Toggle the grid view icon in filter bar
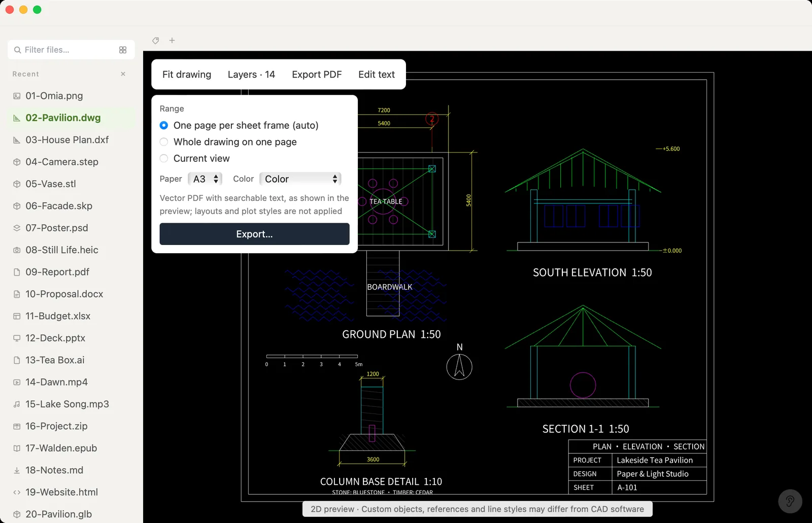 point(123,50)
